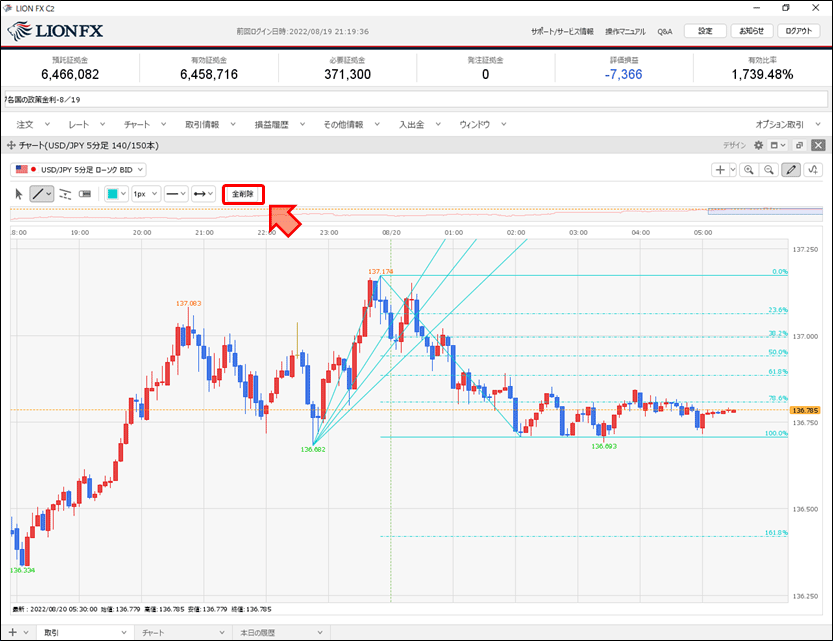The width and height of the screenshot is (833, 641).
Task: Click the Fibonacci 161.8% level label
Action: click(776, 533)
